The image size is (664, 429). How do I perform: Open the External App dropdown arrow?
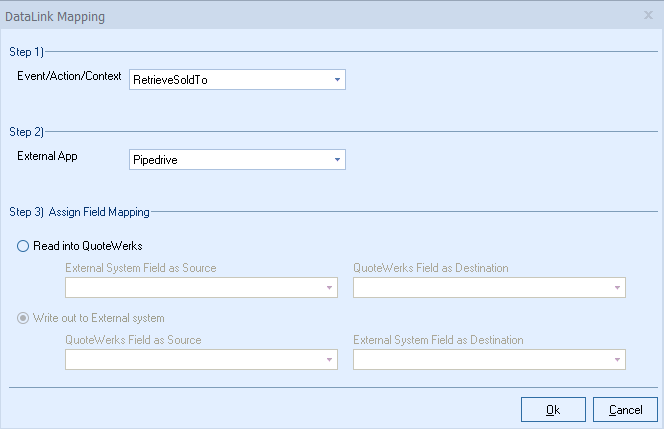point(336,159)
